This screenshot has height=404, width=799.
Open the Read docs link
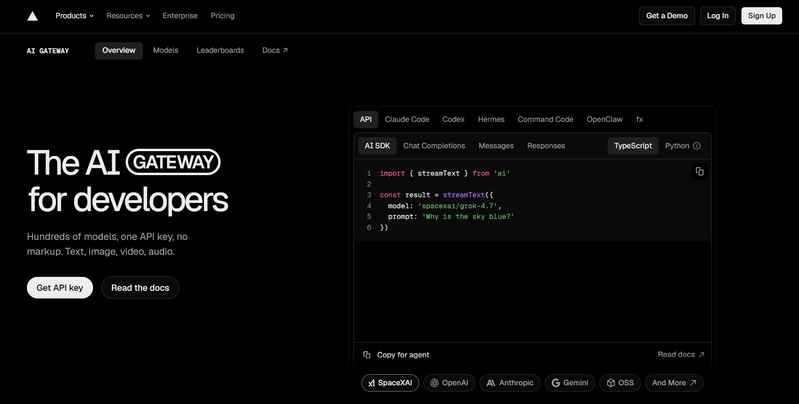tap(681, 355)
